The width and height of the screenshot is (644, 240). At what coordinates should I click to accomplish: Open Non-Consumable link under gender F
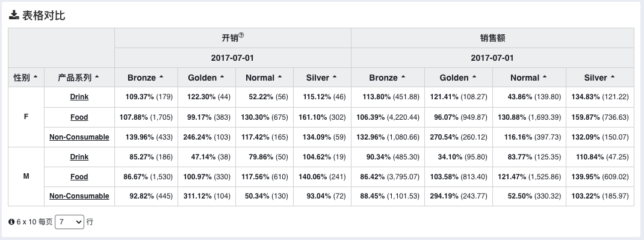coord(79,137)
